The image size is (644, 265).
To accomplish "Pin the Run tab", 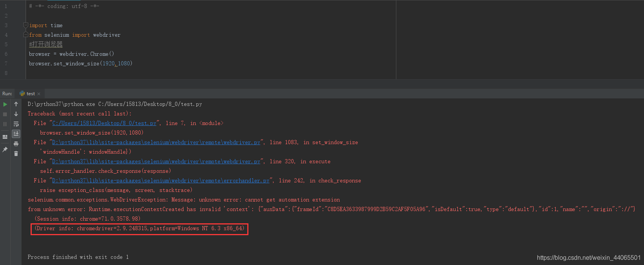I will [x=5, y=150].
